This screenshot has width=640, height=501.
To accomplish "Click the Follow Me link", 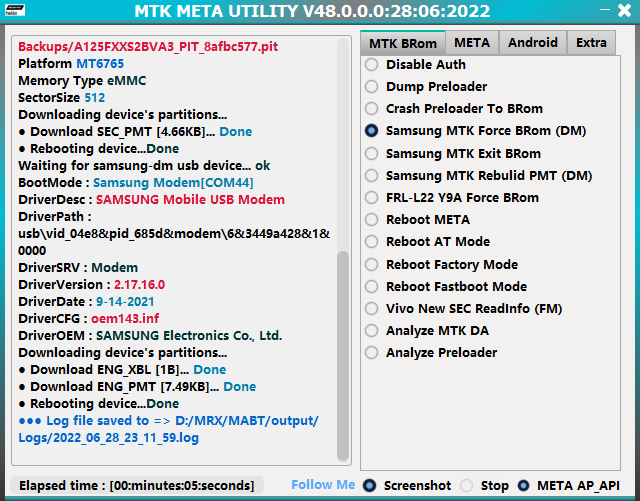I will (323, 485).
